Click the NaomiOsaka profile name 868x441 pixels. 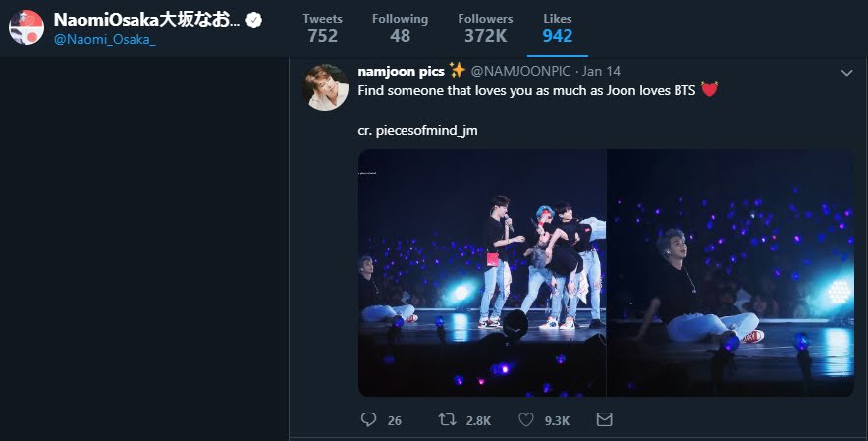pos(146,20)
